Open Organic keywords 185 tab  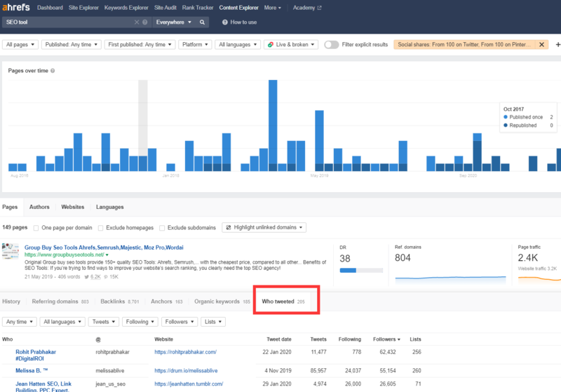pos(222,302)
